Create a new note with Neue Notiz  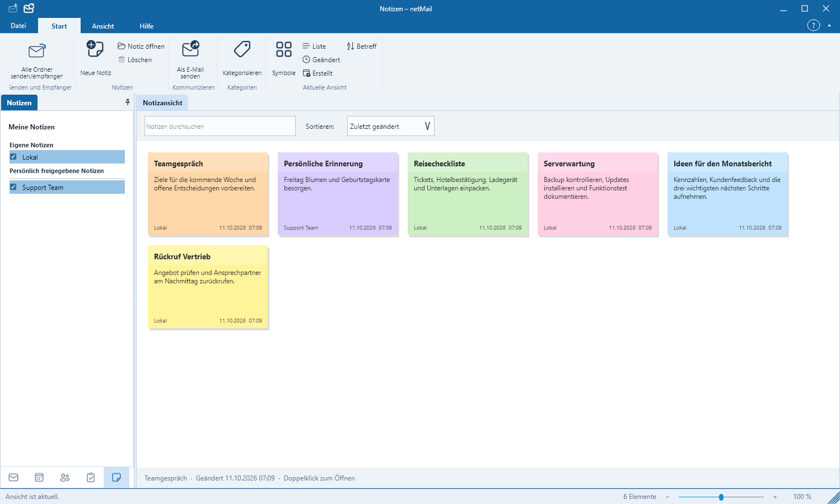[x=96, y=58]
